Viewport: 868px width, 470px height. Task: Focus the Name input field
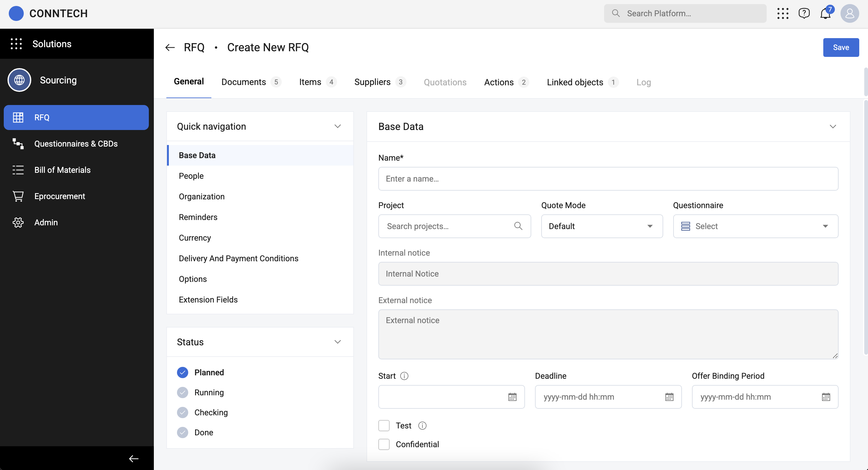[608, 179]
